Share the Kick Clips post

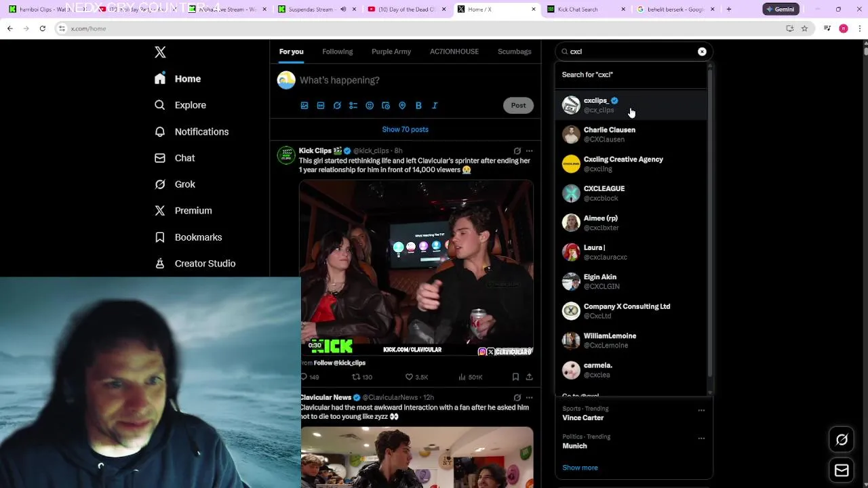(x=529, y=377)
